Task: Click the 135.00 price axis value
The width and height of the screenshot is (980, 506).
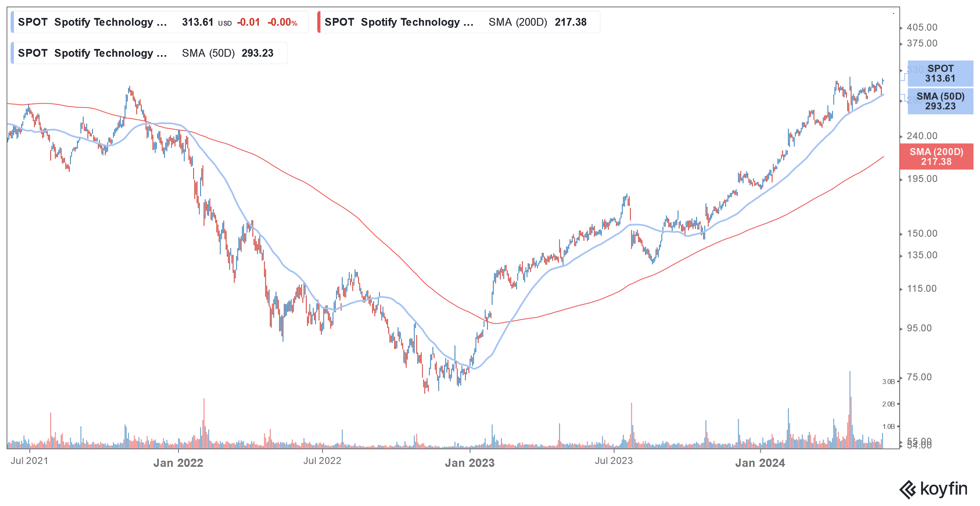Action: point(922,255)
